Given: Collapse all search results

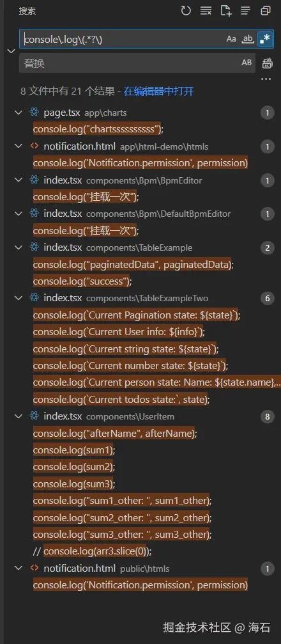Looking at the screenshot, I should [x=266, y=11].
